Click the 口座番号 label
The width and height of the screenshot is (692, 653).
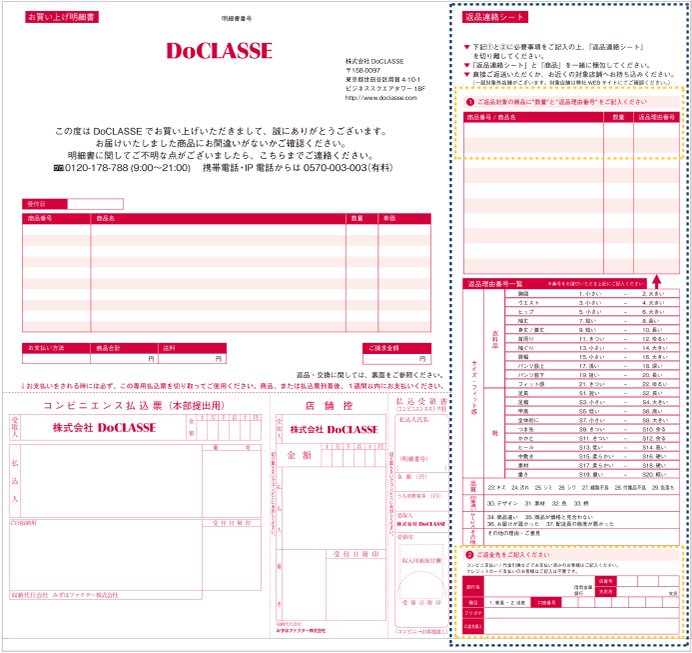tap(546, 603)
